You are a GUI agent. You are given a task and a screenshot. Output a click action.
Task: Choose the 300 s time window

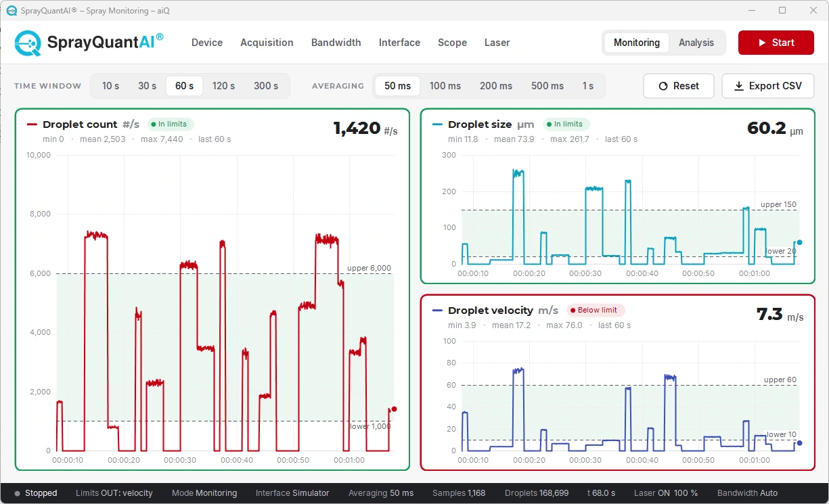[266, 86]
